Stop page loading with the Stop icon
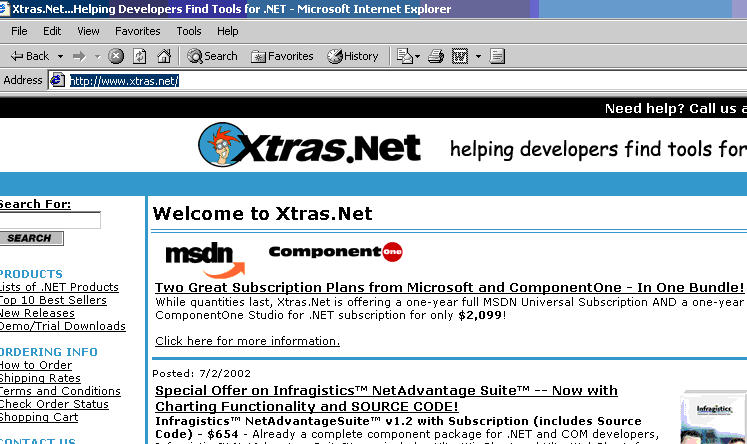The image size is (747, 444). point(116,56)
